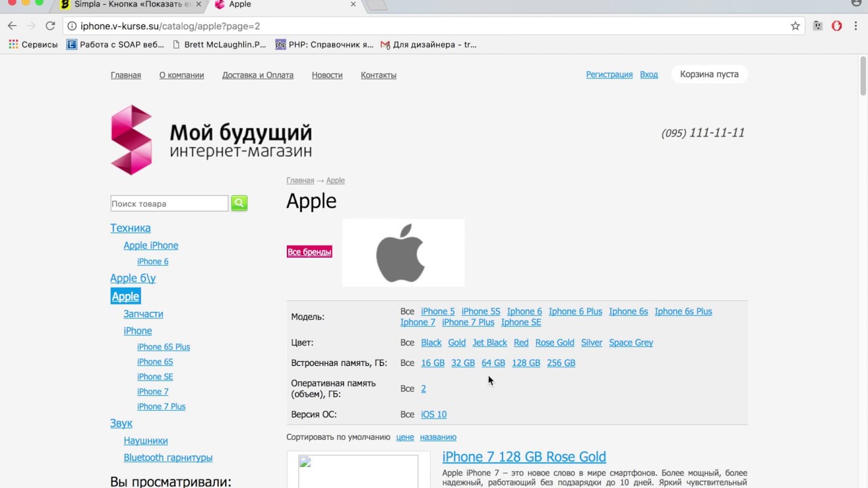
Task: Open Контакты menu item
Action: [378, 75]
